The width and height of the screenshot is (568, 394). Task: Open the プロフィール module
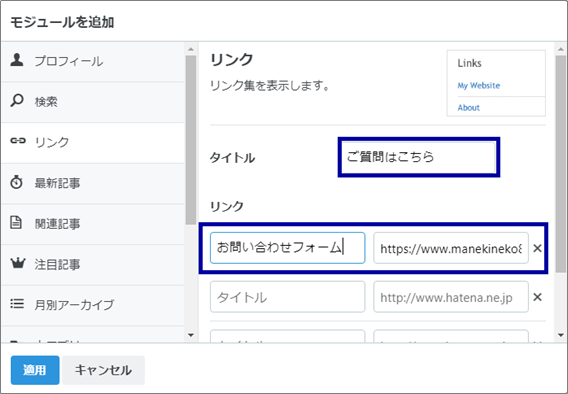93,61
